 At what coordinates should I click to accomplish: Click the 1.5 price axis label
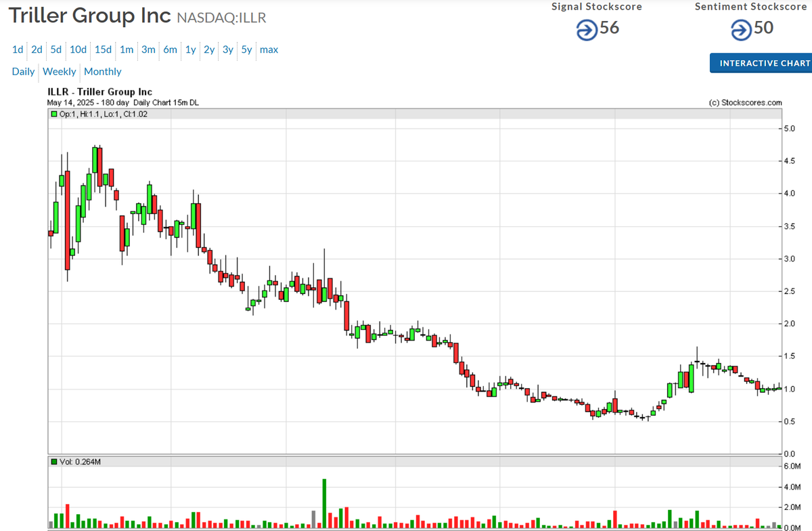(x=790, y=356)
